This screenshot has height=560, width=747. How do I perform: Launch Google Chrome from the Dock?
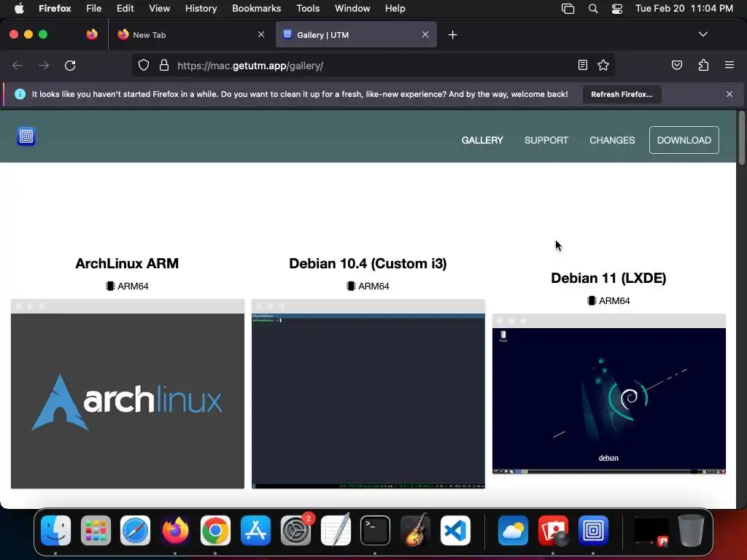215,530
